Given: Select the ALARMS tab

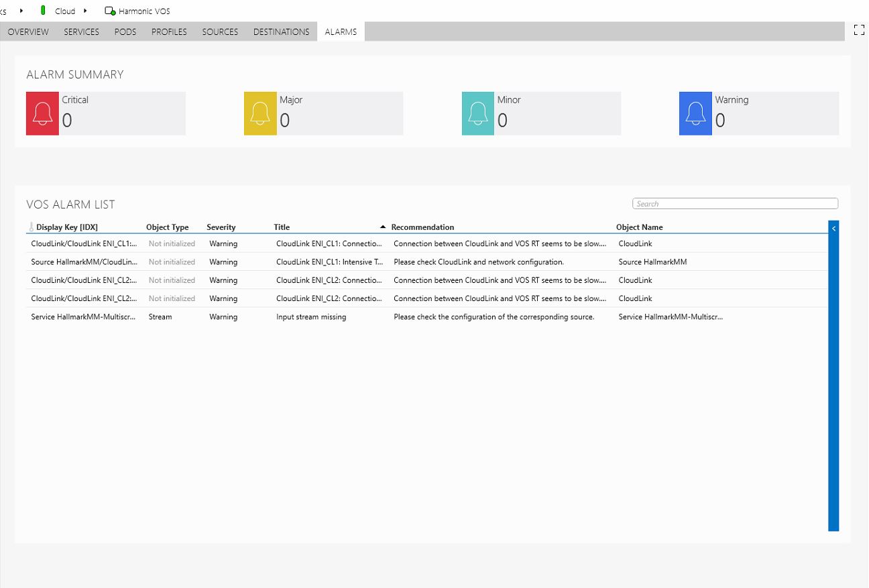Looking at the screenshot, I should [x=341, y=32].
